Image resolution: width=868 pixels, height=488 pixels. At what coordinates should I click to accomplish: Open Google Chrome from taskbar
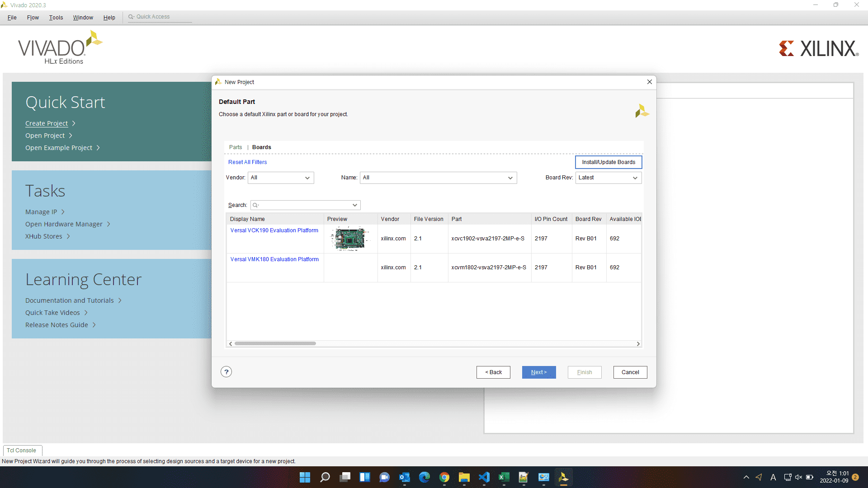click(x=444, y=477)
